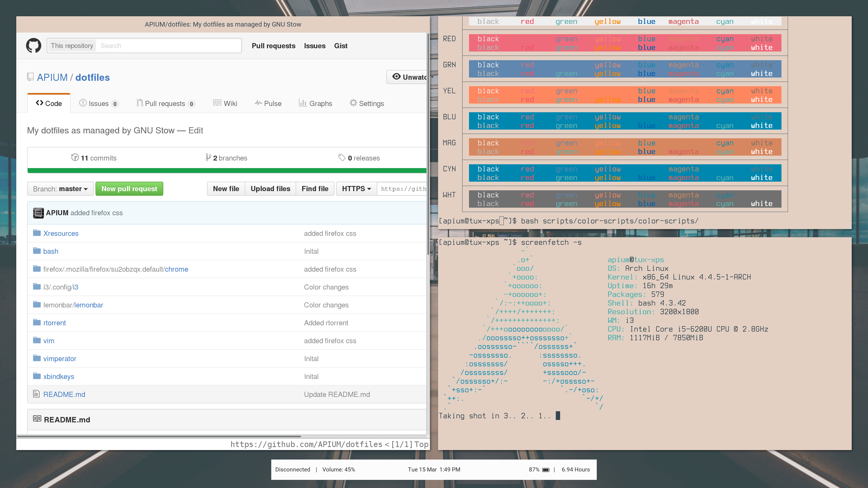Click the GitHub octocat logo
The height and width of the screenshot is (488, 868).
point(34,46)
